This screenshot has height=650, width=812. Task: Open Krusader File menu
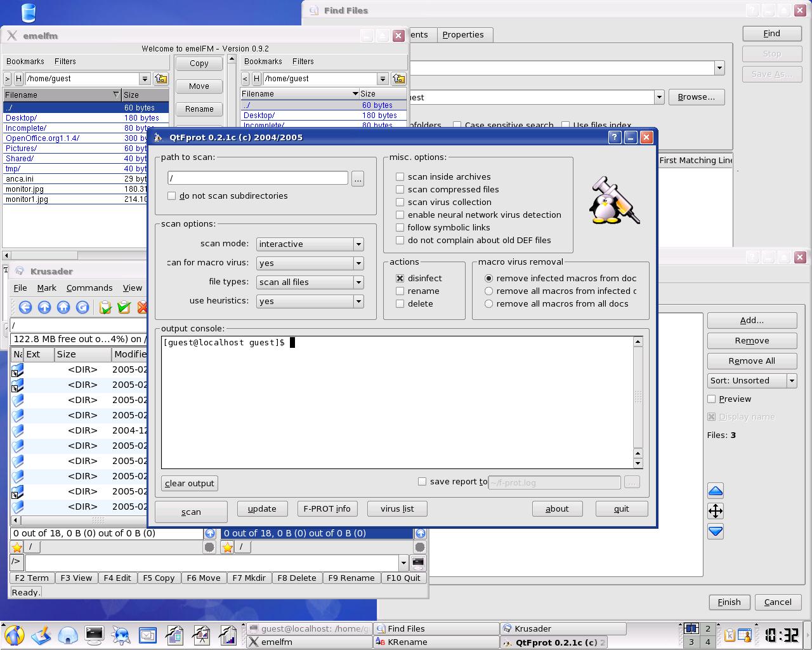(x=20, y=288)
